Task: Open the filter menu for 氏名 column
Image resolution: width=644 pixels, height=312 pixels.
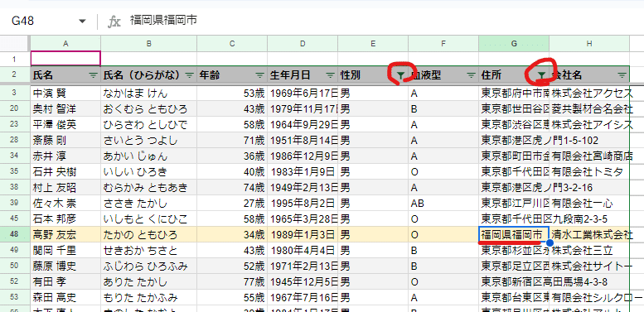Action: (x=93, y=75)
